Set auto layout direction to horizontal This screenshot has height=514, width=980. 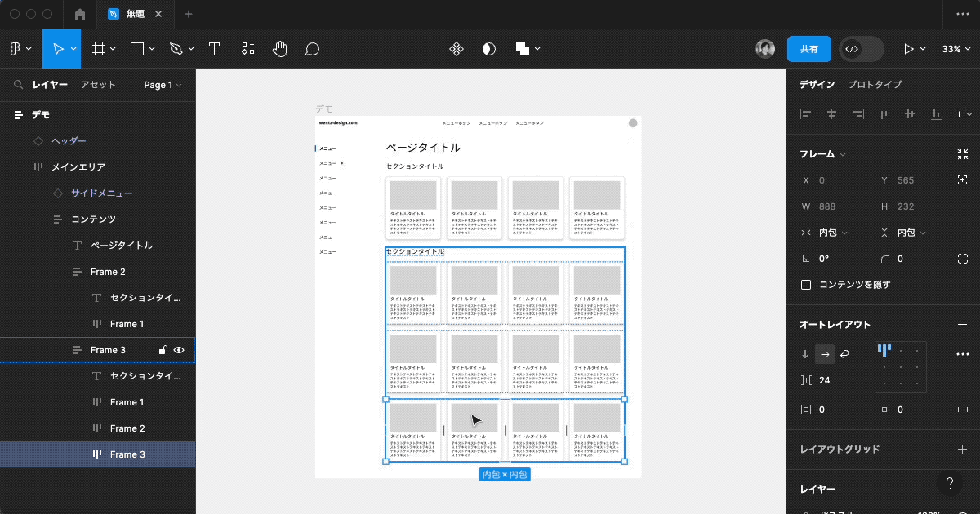825,354
